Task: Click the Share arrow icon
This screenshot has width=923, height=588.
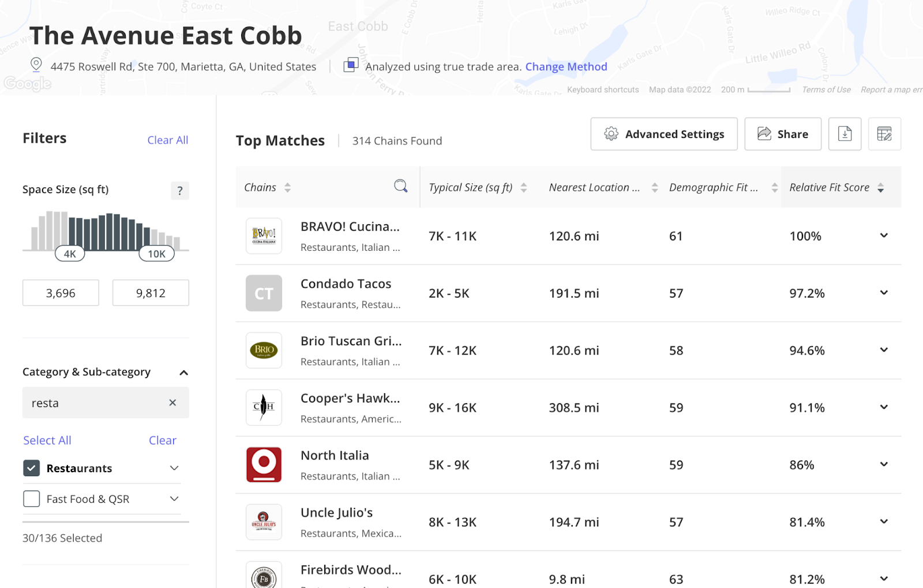Action: coord(764,133)
